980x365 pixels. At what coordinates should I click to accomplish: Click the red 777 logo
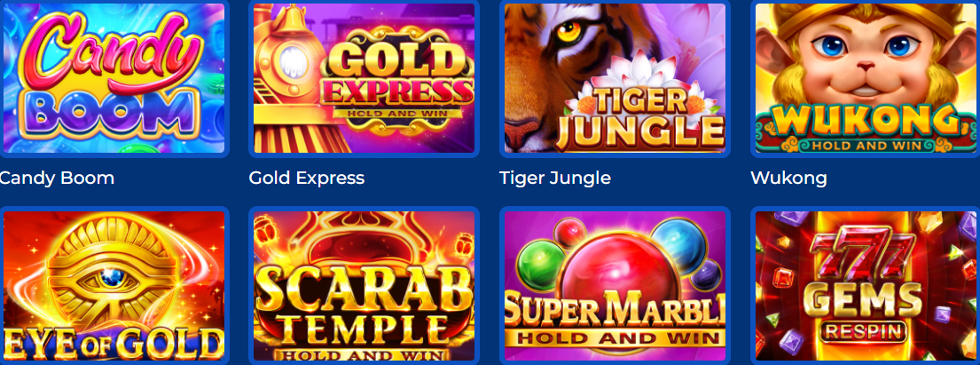pyautogui.click(x=866, y=254)
